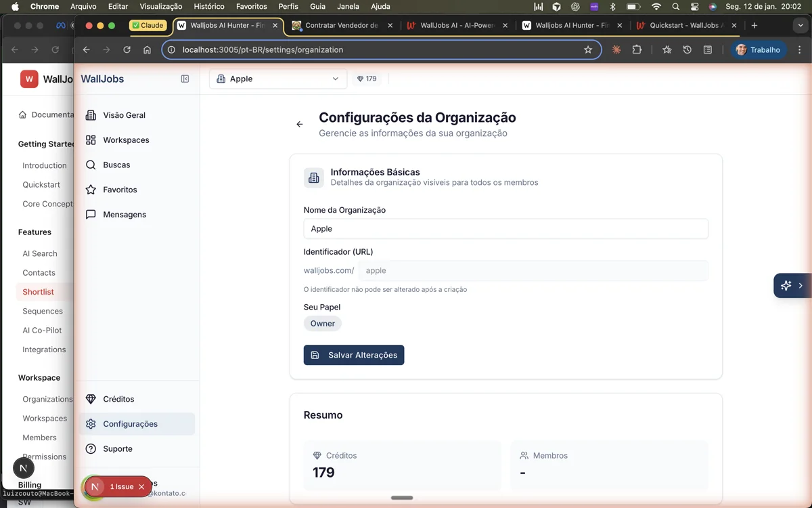812x508 pixels.
Task: Click the Créditos gem icon
Action: [x=91, y=398]
